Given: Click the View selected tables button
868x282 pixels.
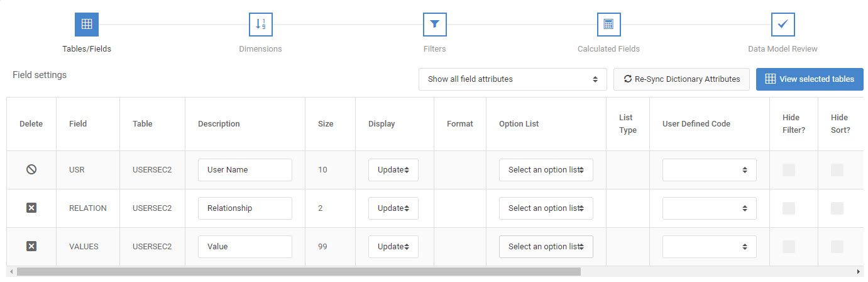Looking at the screenshot, I should [x=810, y=79].
